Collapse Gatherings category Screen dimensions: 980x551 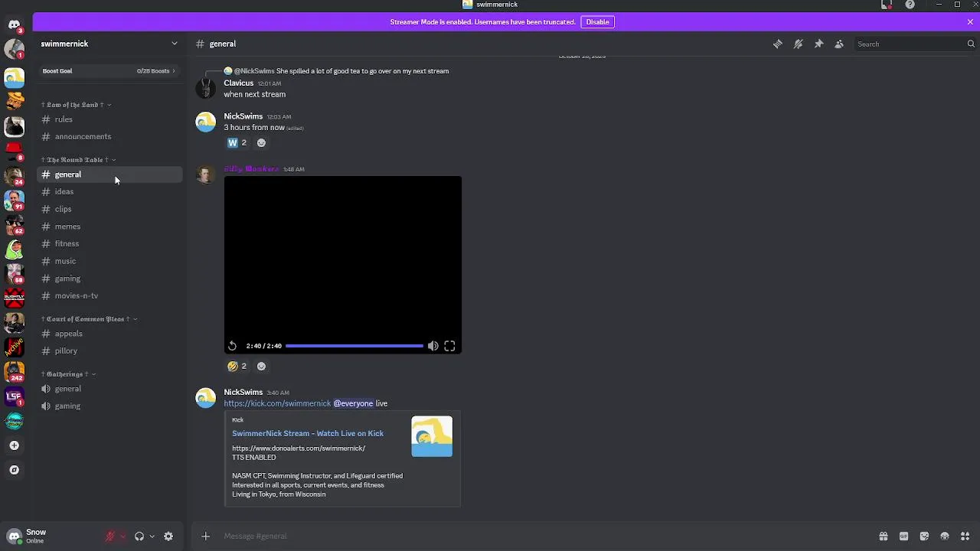tap(69, 374)
